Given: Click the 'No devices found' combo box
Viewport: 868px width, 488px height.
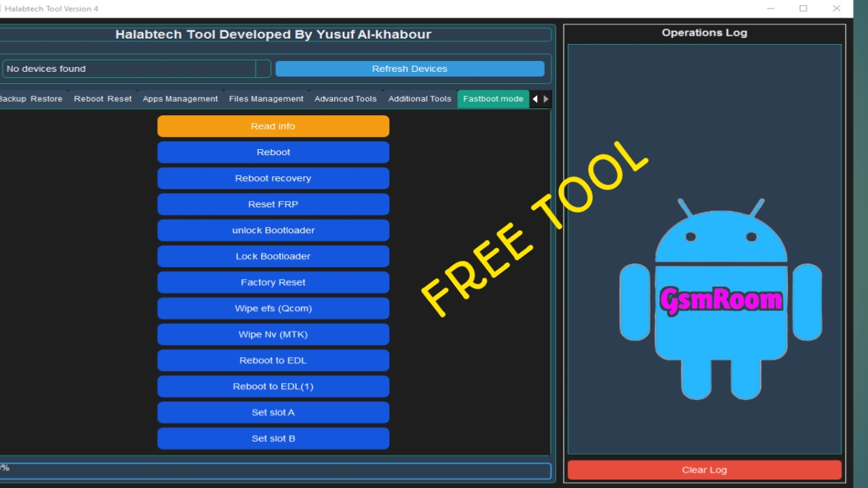Looking at the screenshot, I should click(129, 68).
